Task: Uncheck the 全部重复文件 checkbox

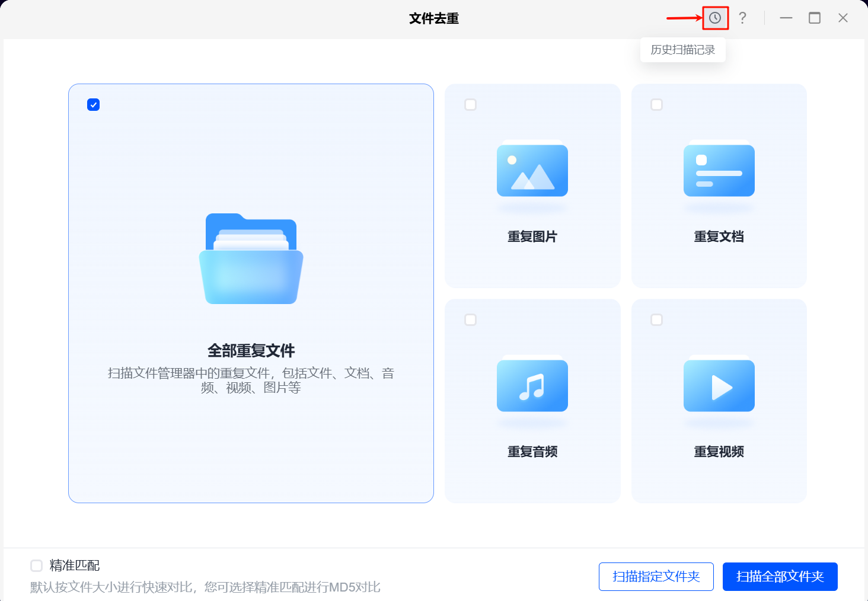Action: pyautogui.click(x=93, y=105)
